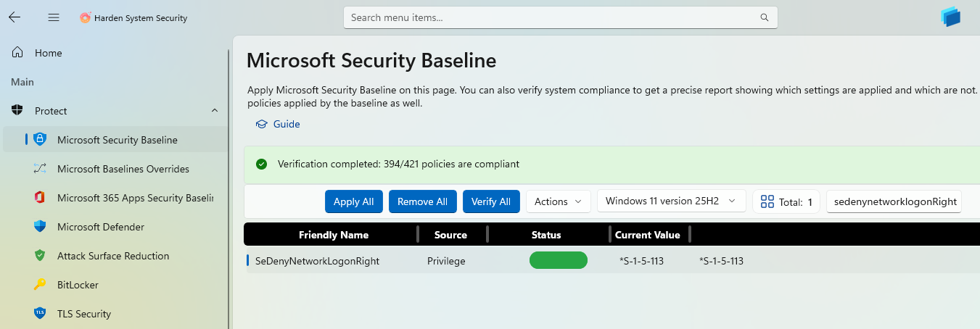Collapse the Protect section chevron

click(x=215, y=111)
